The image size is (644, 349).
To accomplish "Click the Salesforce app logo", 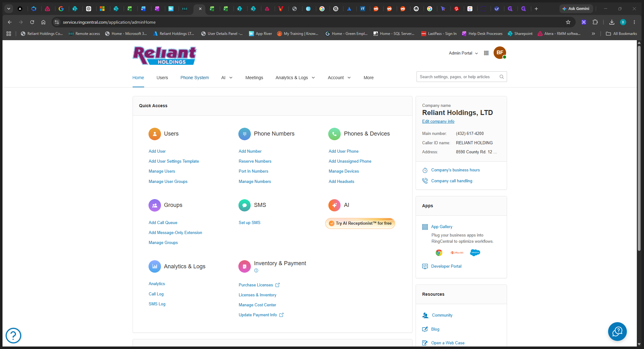I will click(475, 253).
